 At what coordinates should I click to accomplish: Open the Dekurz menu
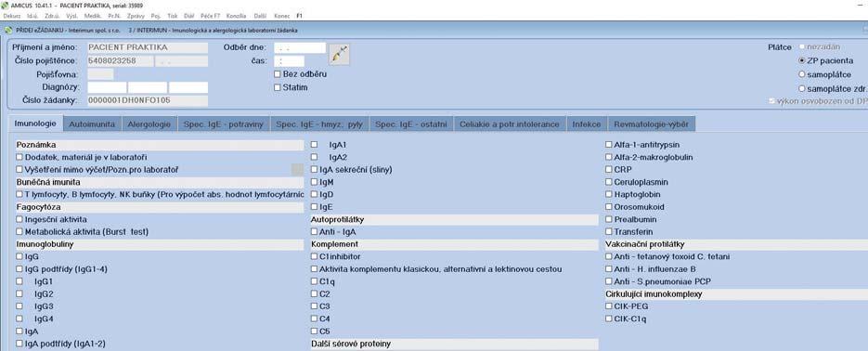(x=12, y=16)
